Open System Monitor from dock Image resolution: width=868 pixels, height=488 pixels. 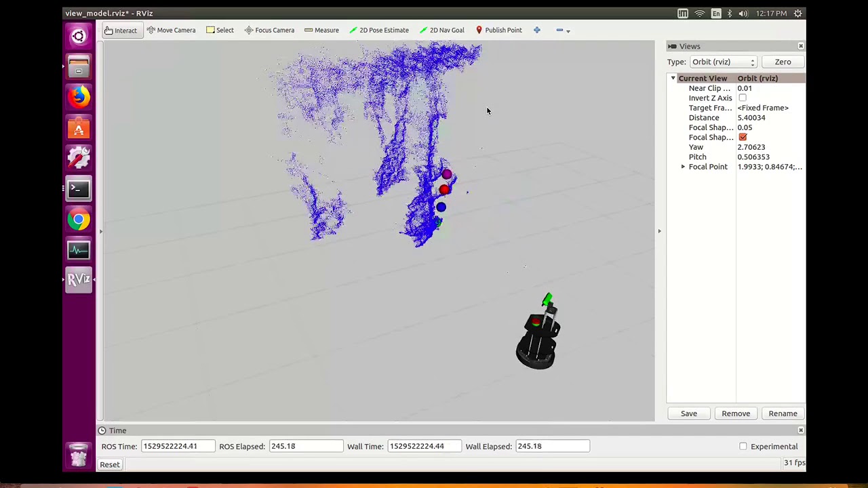(x=79, y=250)
